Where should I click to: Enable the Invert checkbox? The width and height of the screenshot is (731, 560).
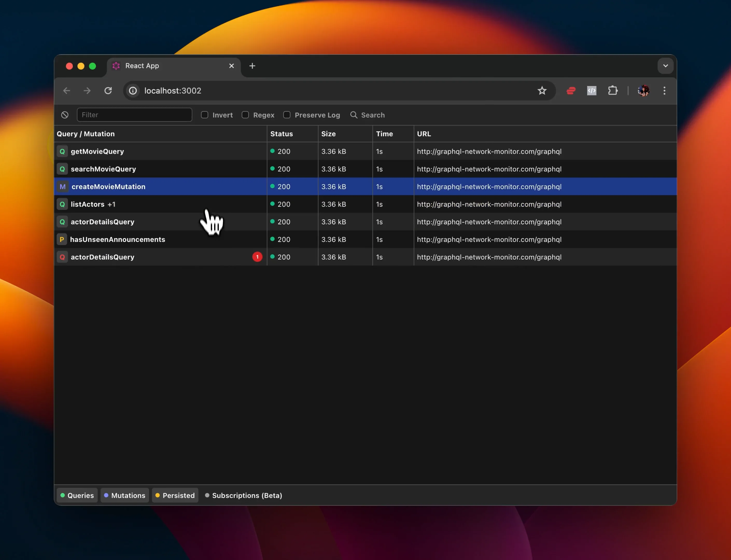click(205, 115)
